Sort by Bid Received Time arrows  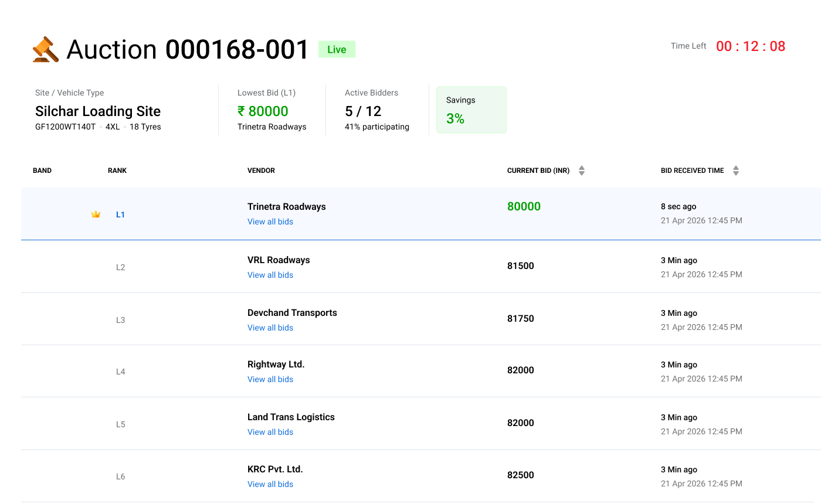click(x=736, y=171)
